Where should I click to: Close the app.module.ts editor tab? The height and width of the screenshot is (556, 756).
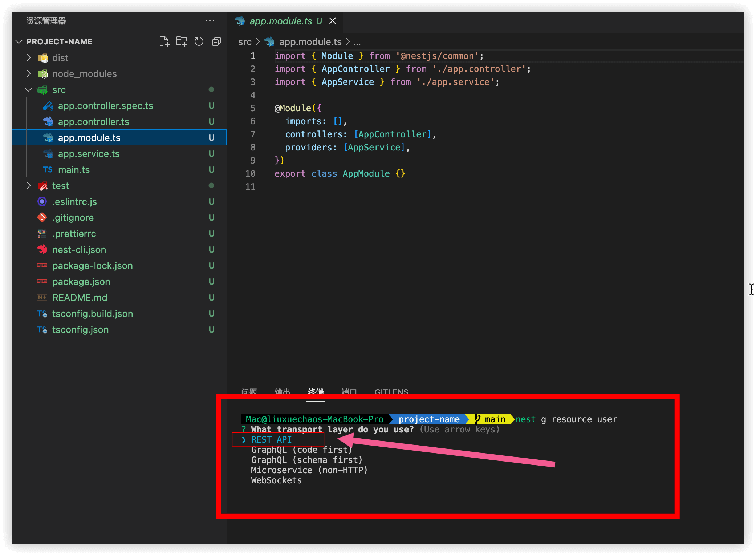[332, 21]
